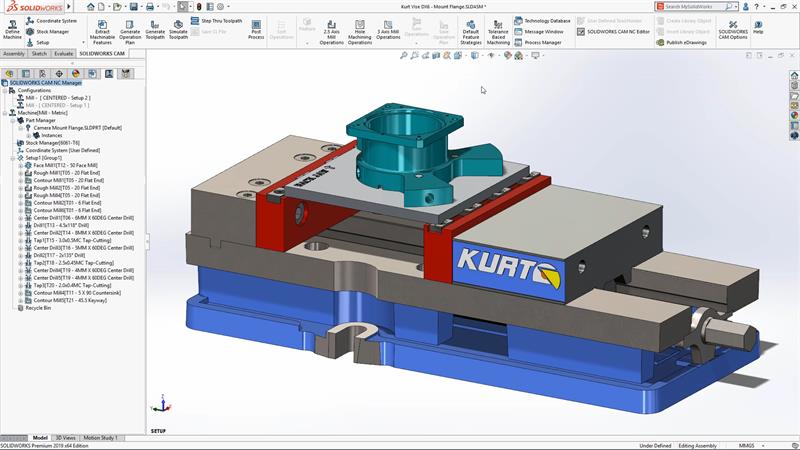
Task: Open the FeatureManager design tree panel tab
Action: coord(9,73)
